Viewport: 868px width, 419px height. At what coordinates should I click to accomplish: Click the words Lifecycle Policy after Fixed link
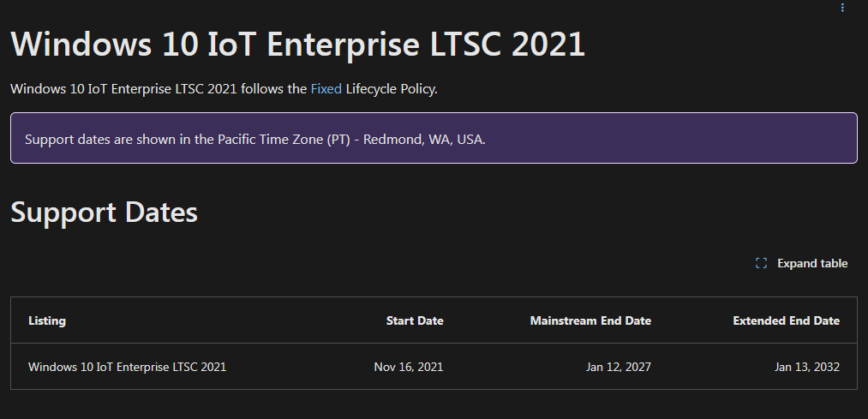pyautogui.click(x=392, y=88)
